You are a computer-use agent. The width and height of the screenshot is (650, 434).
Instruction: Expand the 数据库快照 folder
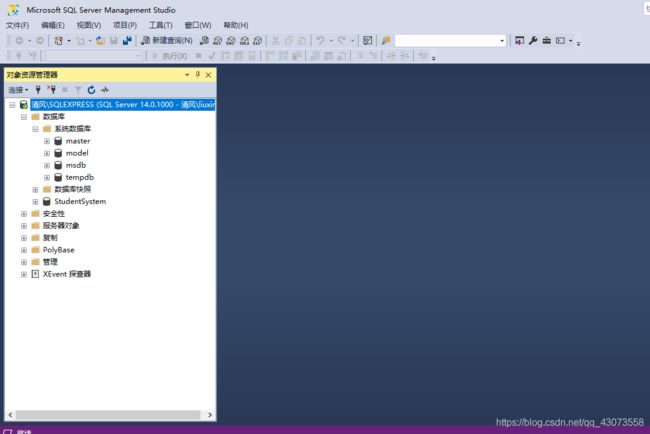35,189
